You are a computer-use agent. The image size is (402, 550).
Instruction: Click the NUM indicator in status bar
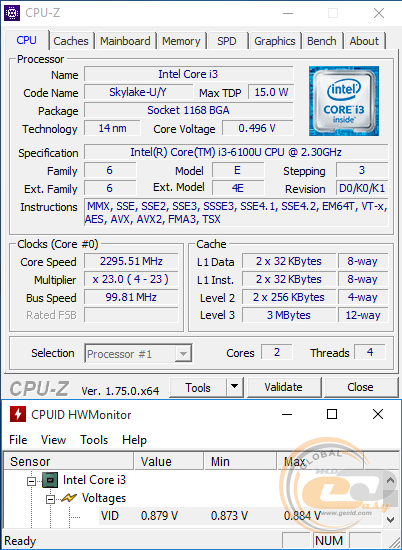(329, 541)
